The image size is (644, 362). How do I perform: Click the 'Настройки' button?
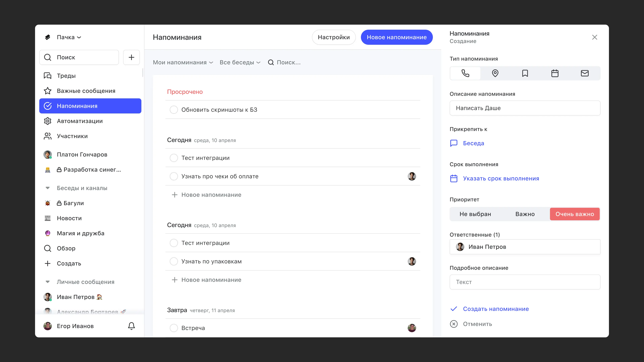click(x=334, y=37)
